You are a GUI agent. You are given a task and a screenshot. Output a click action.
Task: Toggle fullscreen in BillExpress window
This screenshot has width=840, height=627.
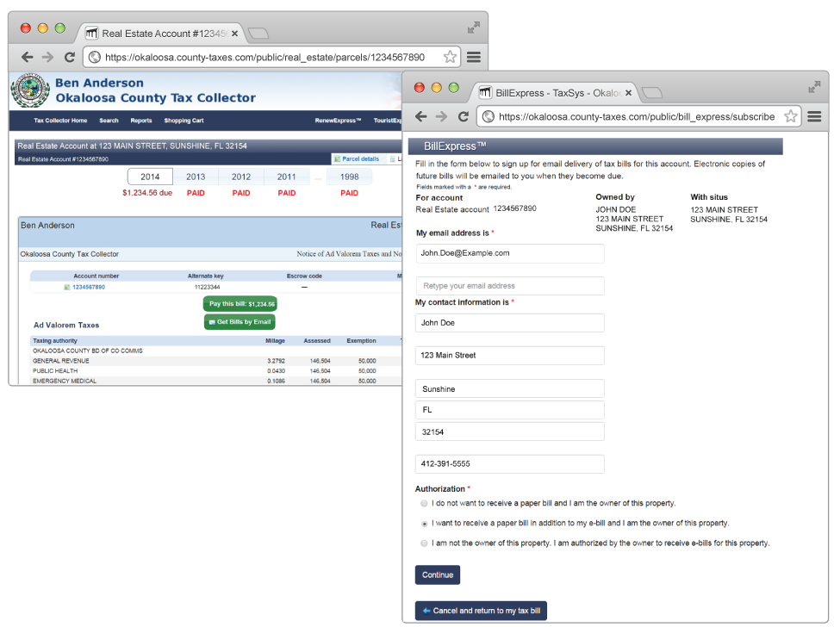pyautogui.click(x=814, y=87)
